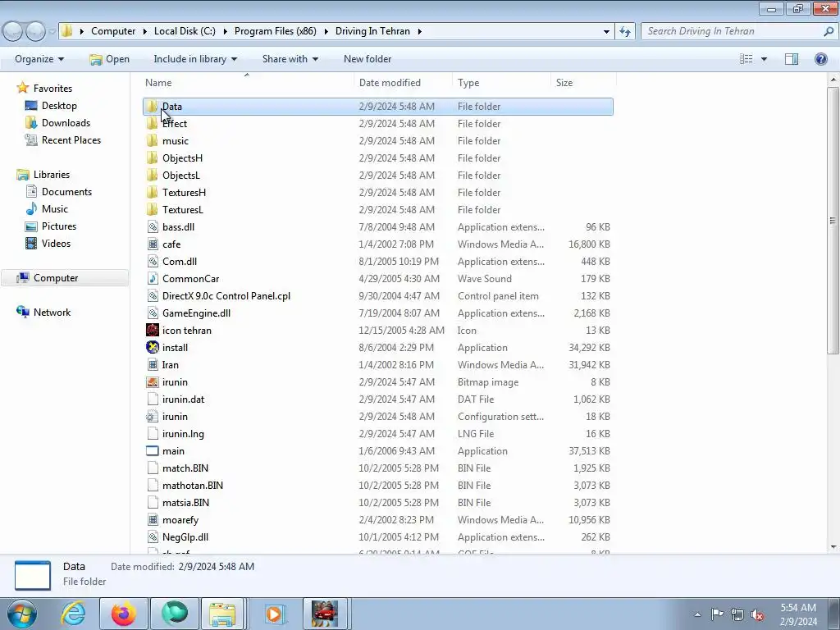Select Recent Places in Favorites
The width and height of the screenshot is (840, 630).
click(x=71, y=139)
